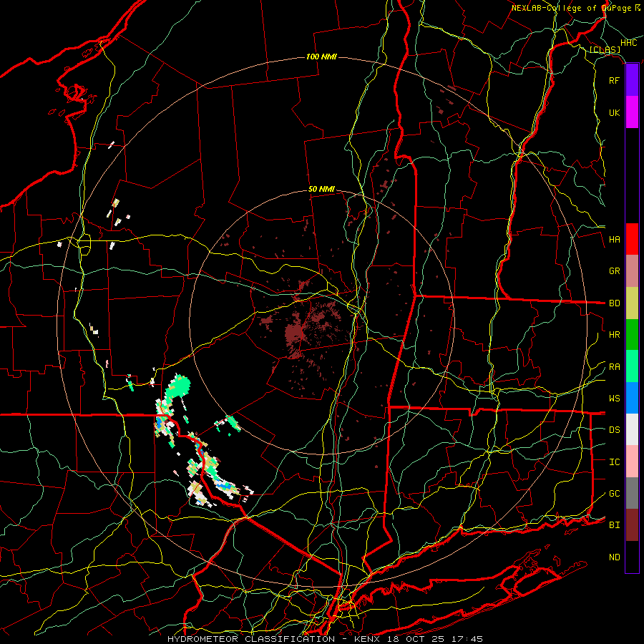Click the 'HR' legend label

(x=614, y=335)
